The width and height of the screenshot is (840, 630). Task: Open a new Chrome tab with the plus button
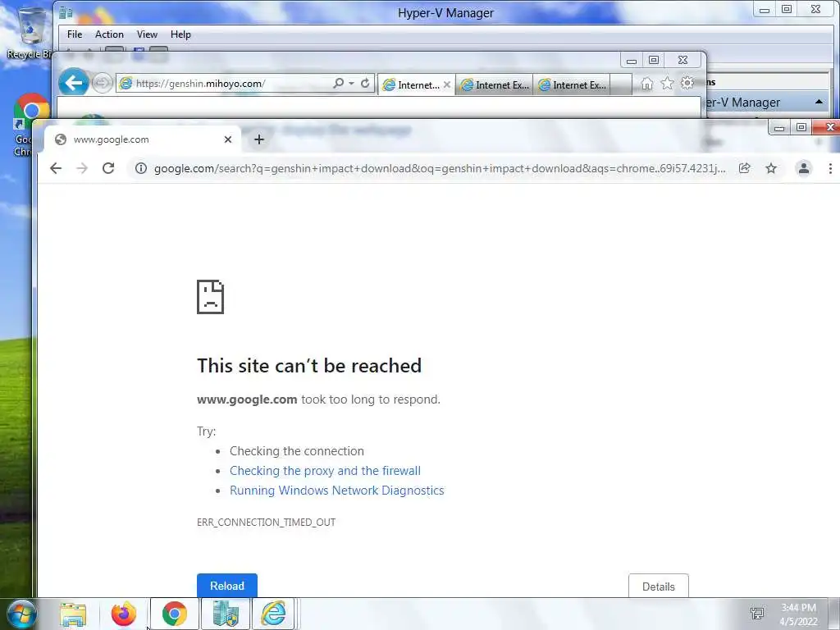coord(259,139)
